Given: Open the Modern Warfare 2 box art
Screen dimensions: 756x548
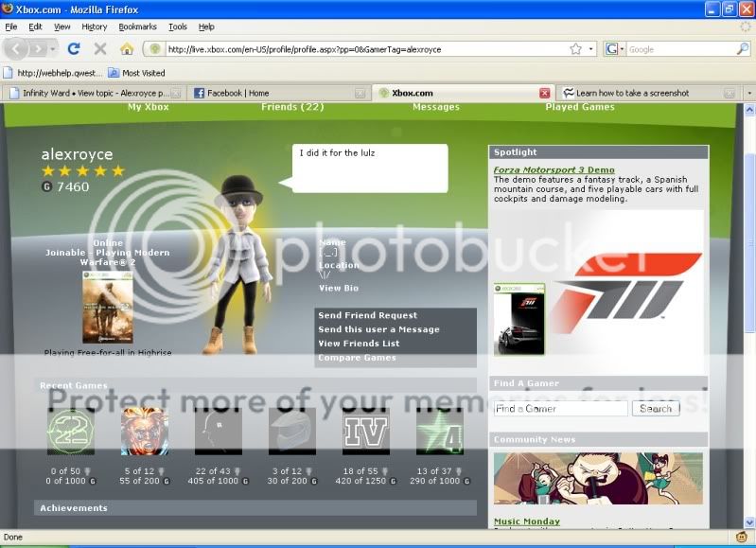Looking at the screenshot, I should pos(108,307).
